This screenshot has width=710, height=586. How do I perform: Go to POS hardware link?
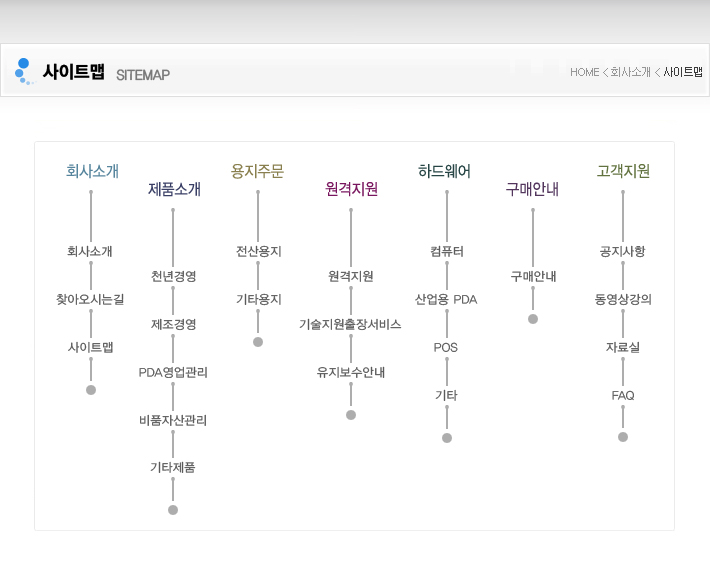[x=446, y=347]
